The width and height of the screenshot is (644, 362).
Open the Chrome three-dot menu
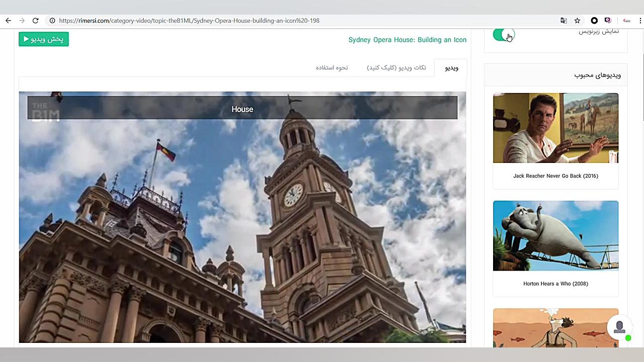(640, 21)
